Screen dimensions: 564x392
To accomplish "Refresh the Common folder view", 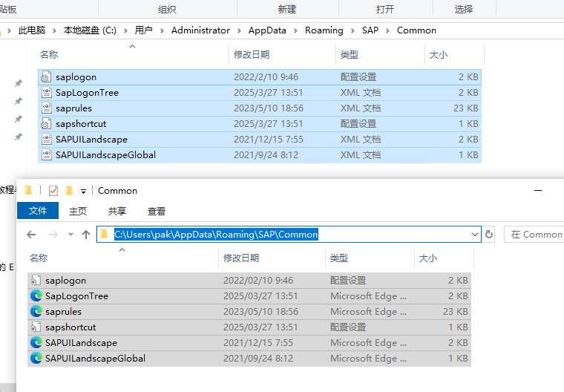I will pos(489,235).
